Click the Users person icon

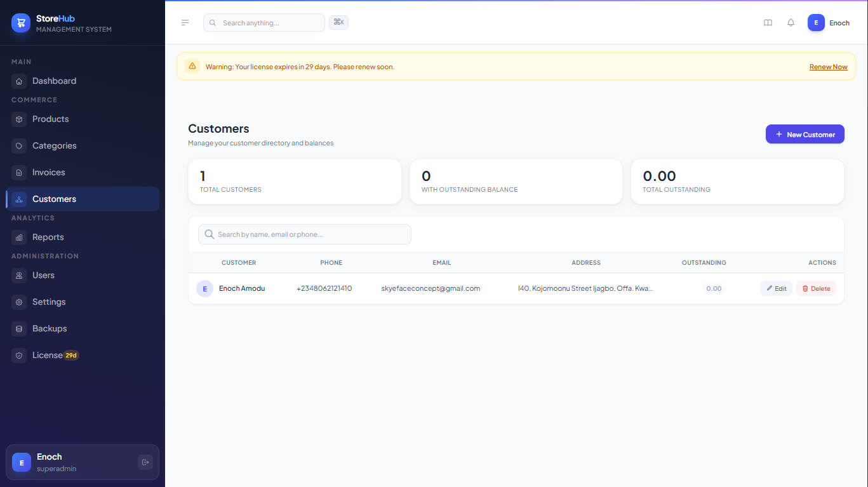coord(19,276)
